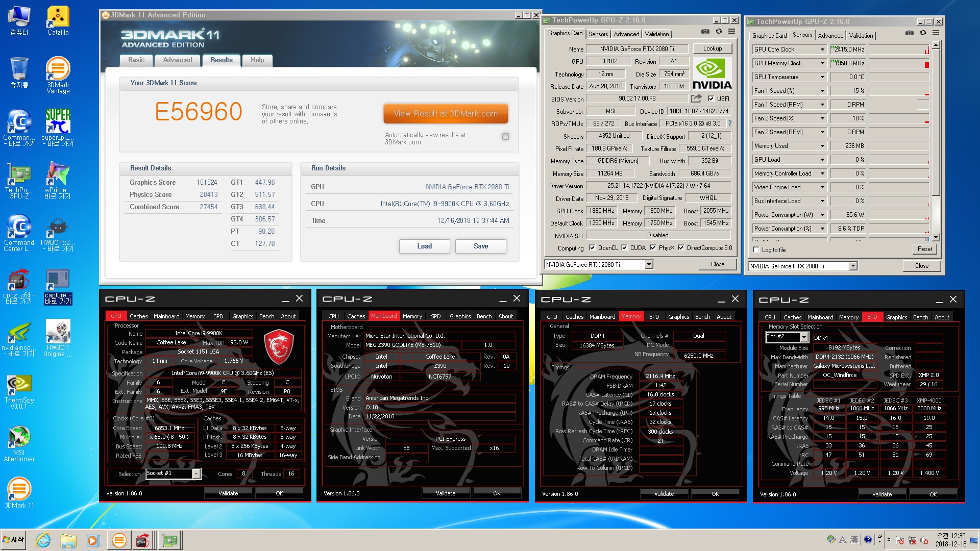Expand GPU Temperature sensor dropdown
This screenshot has height=551, width=980.
(x=822, y=77)
